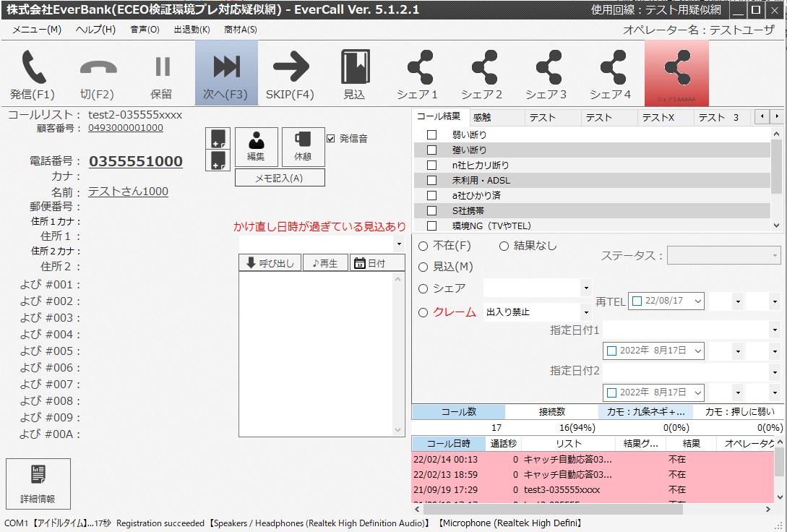Image resolution: width=787 pixels, height=532 pixels.
Task: Click the シェア2 share icon
Action: tap(484, 66)
